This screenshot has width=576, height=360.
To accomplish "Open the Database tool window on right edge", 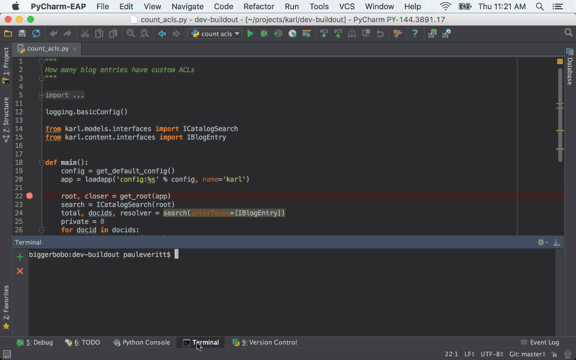I will coord(570,67).
